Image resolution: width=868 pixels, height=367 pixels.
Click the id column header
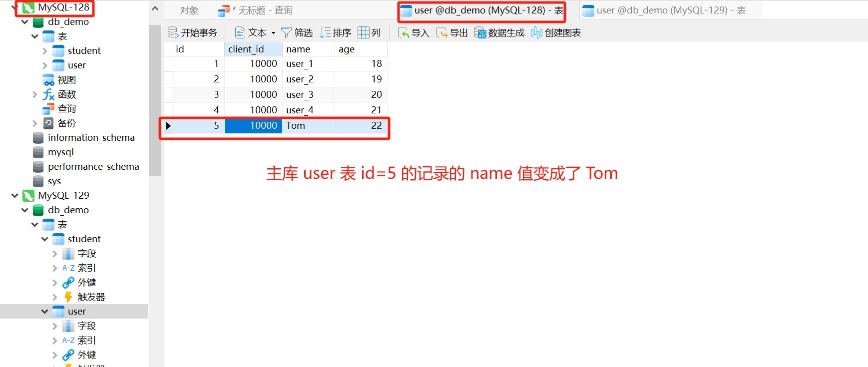tap(198, 49)
